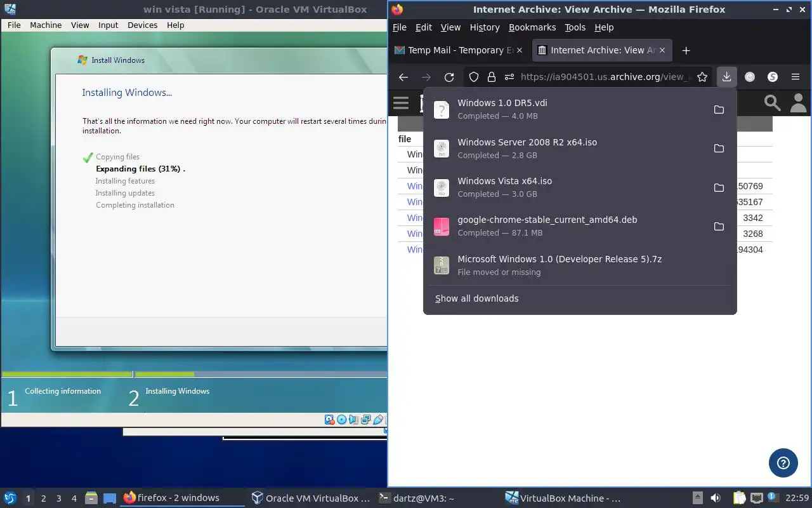The image size is (812, 508).
Task: Switch to workspace 2
Action: point(43,498)
